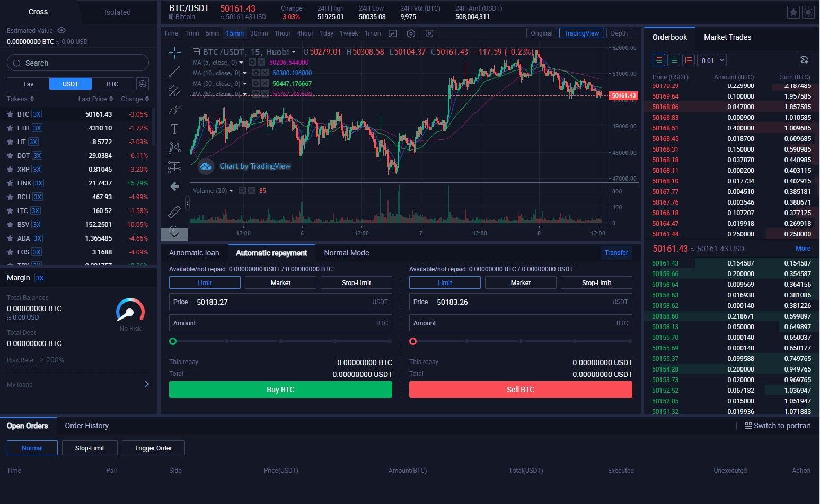Expand My loans section arrow
Screen dimensions: 820x504
coord(147,384)
